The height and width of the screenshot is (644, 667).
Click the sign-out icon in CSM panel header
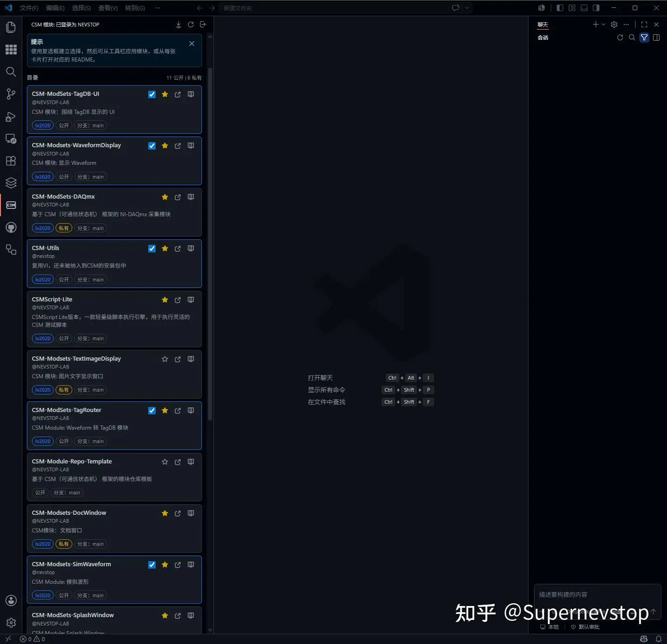click(202, 25)
